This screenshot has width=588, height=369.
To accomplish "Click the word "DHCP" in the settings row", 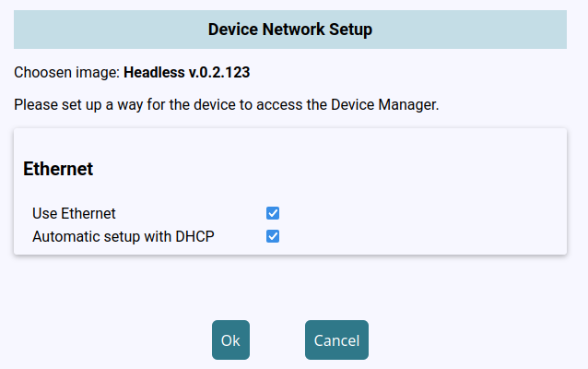I will pyautogui.click(x=195, y=236).
